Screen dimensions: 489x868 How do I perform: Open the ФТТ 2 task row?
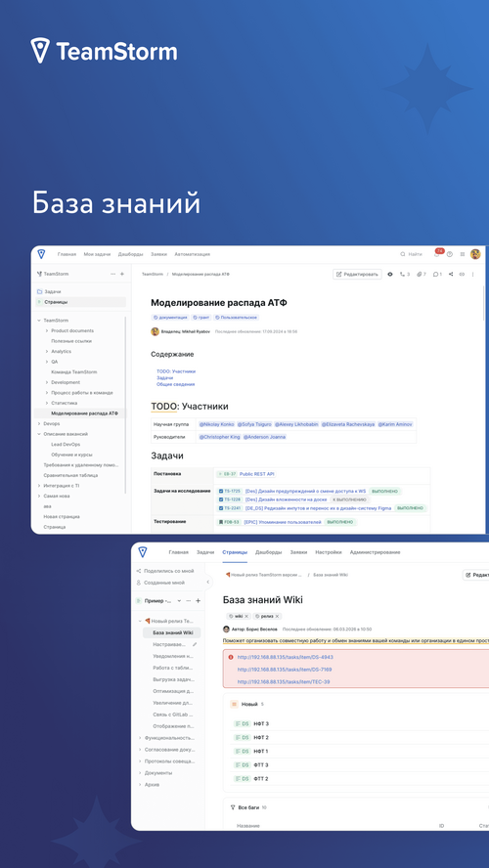(360, 778)
